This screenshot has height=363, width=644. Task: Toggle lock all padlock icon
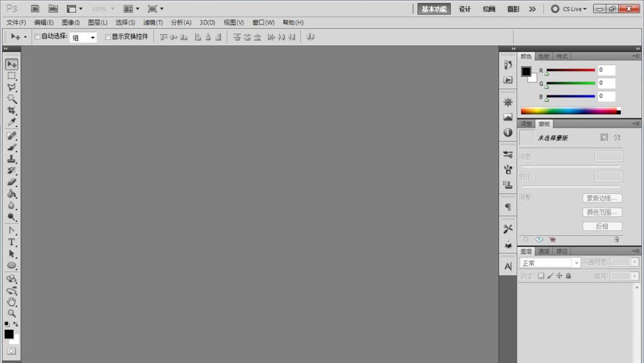pyautogui.click(x=569, y=276)
